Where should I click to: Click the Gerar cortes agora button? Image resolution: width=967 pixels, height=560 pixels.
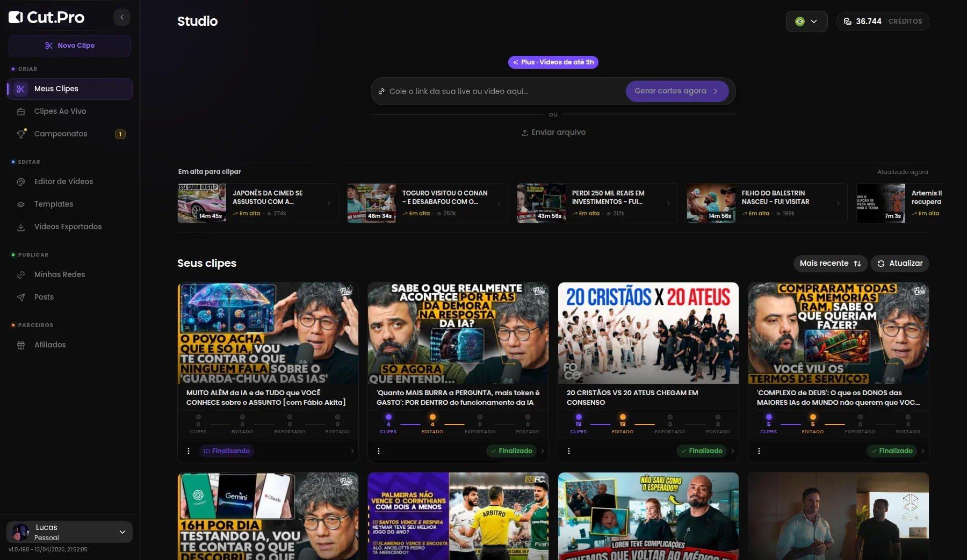(x=676, y=91)
